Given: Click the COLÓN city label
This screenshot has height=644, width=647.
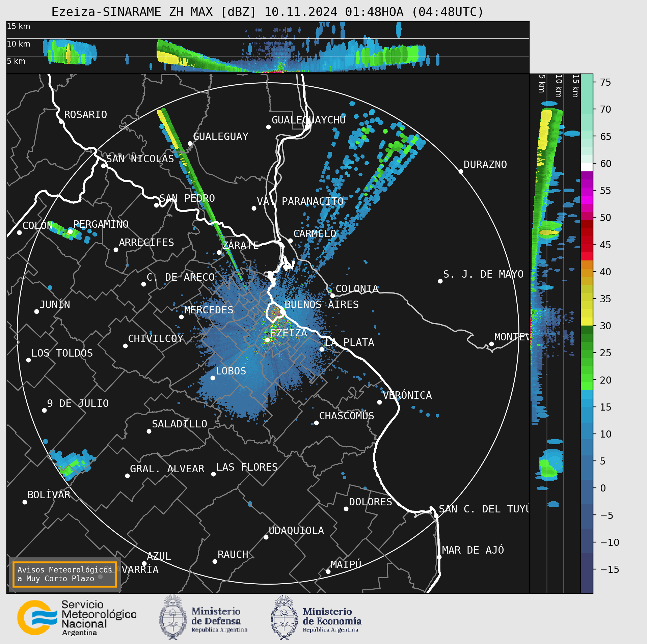Looking at the screenshot, I should click(x=37, y=226).
